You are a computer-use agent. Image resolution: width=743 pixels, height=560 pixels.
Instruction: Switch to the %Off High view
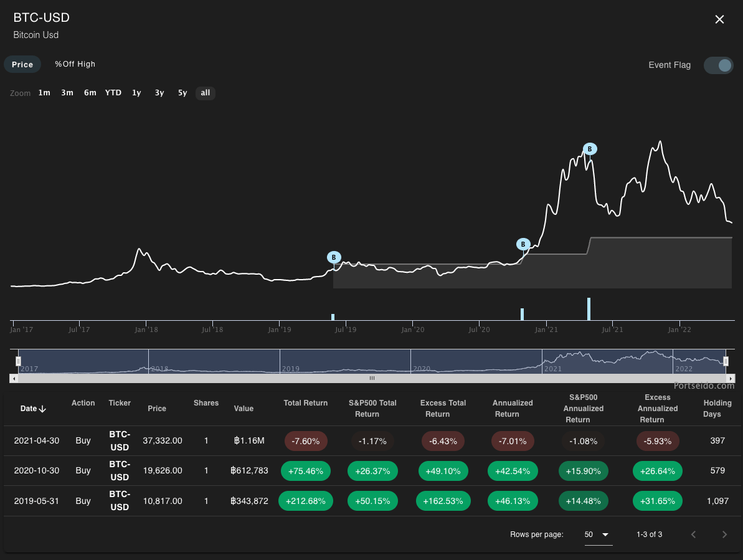coord(75,64)
